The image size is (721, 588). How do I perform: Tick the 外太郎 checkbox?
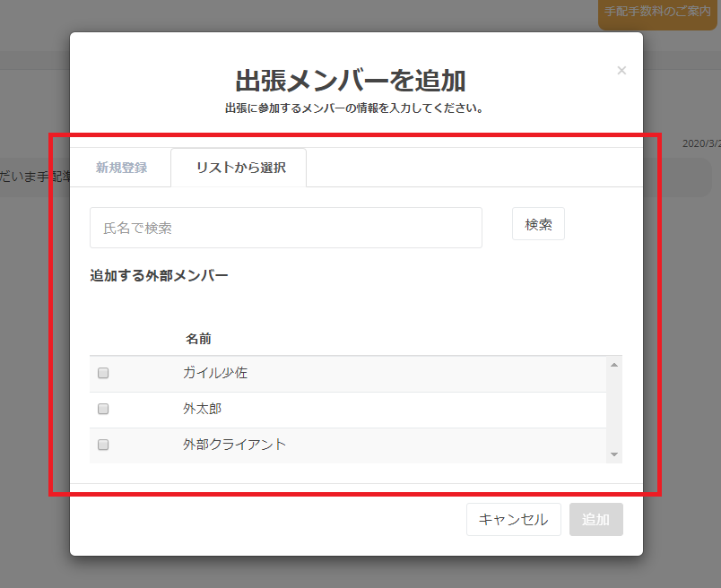(x=103, y=409)
